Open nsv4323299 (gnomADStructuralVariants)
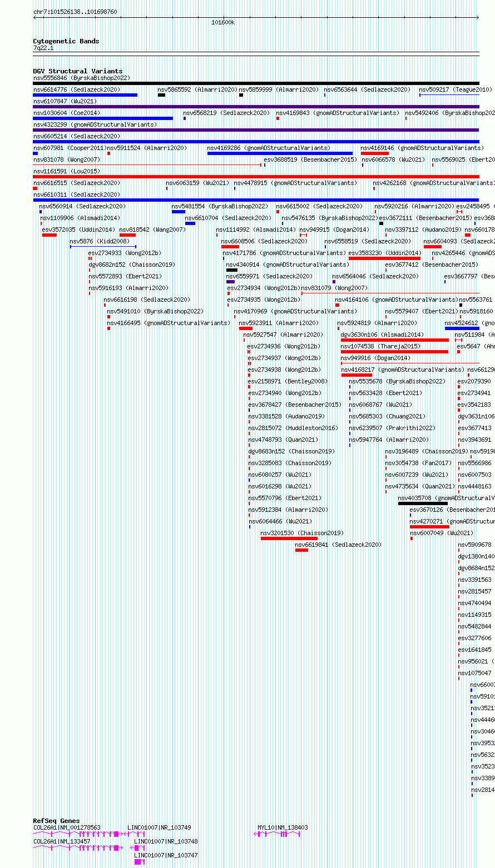Image resolution: width=495 pixels, height=868 pixels. [x=95, y=124]
